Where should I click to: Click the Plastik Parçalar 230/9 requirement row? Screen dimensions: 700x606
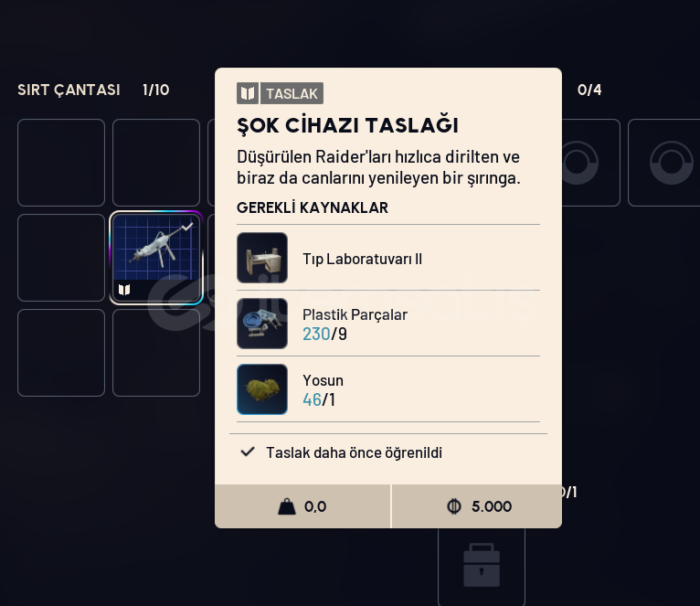[388, 324]
